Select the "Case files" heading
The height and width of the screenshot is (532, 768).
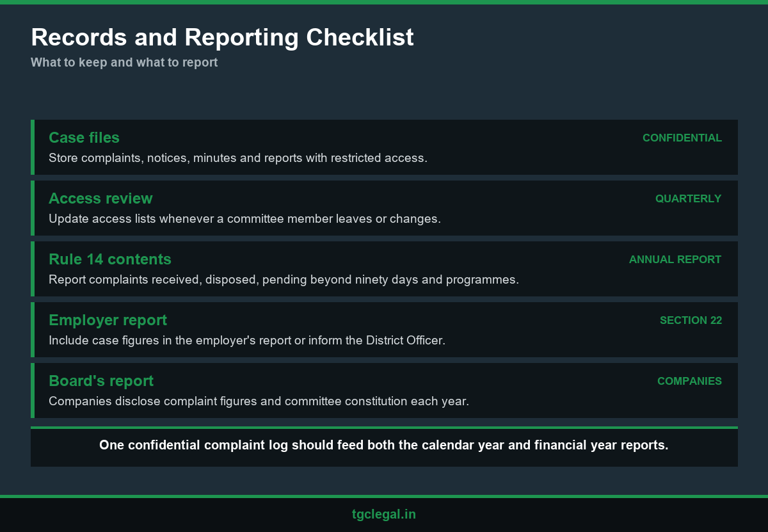tap(84, 138)
